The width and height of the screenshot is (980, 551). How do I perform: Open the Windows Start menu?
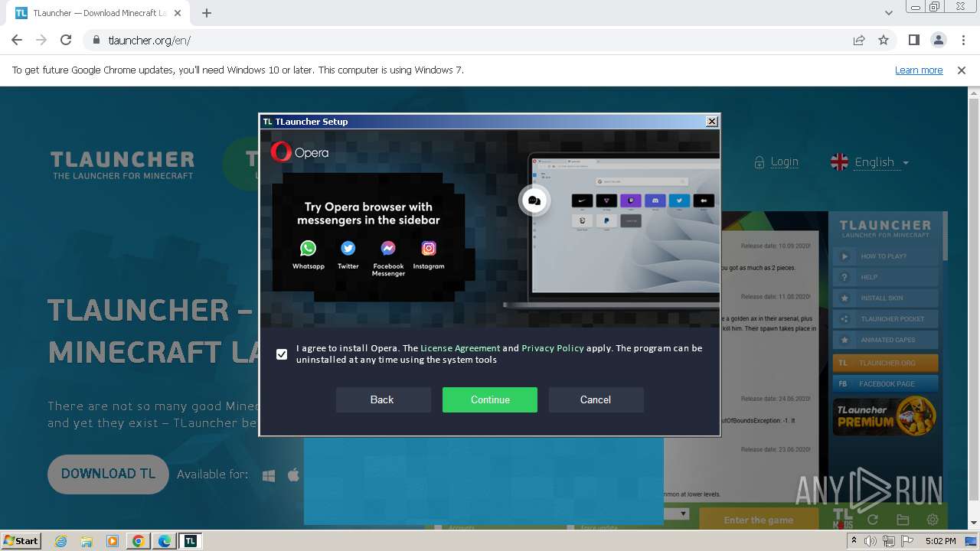click(x=21, y=540)
